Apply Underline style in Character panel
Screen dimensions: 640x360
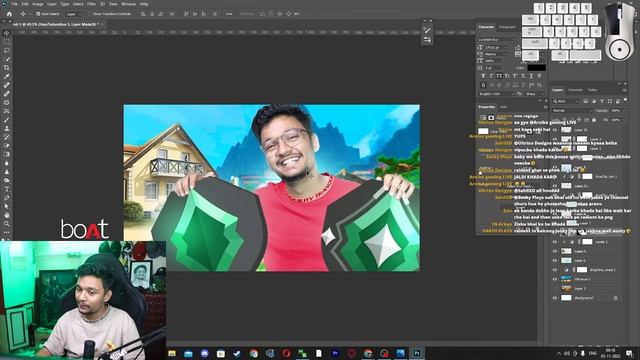531,76
